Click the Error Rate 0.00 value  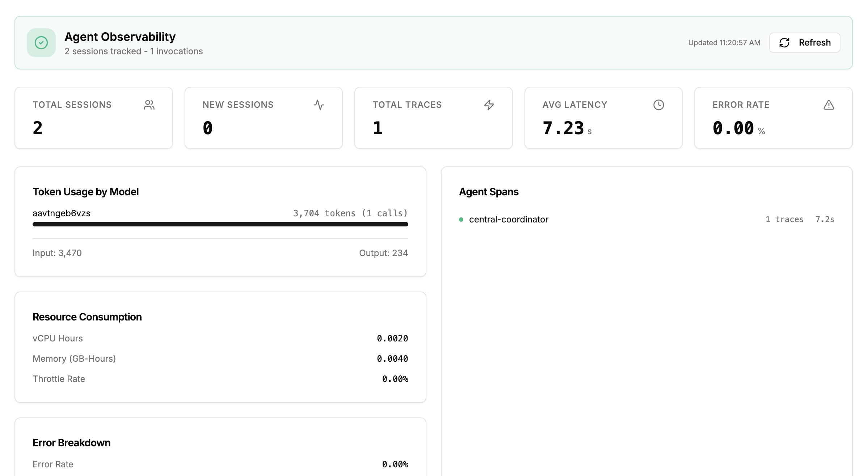click(733, 128)
